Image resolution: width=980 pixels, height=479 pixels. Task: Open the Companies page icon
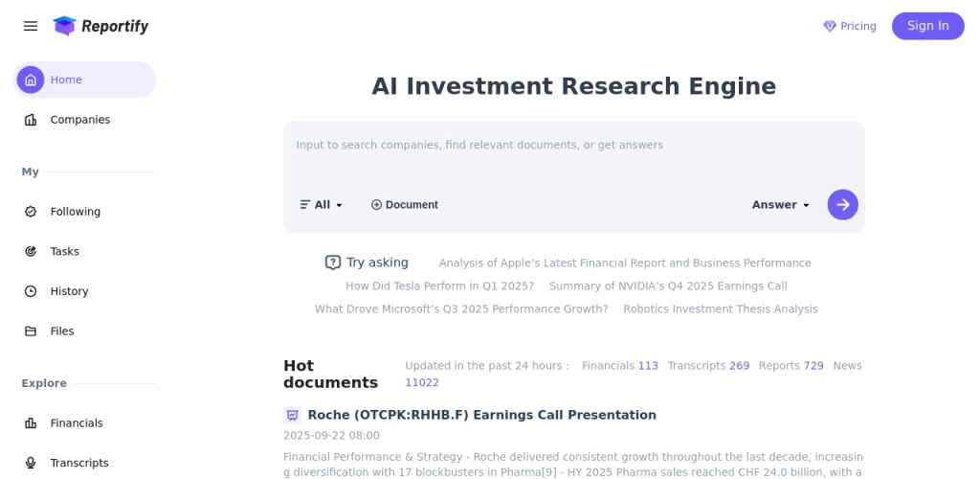(x=31, y=120)
